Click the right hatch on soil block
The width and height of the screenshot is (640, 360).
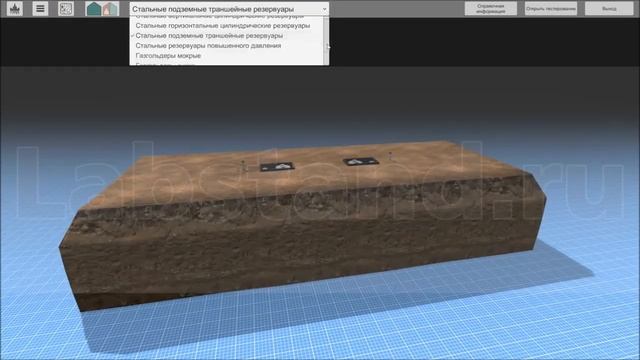(361, 162)
